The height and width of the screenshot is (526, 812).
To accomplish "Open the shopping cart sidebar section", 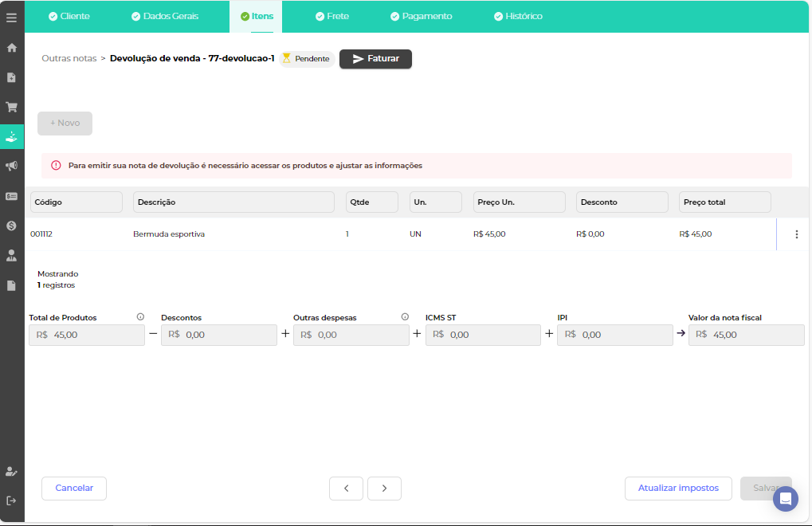I will pos(12,107).
